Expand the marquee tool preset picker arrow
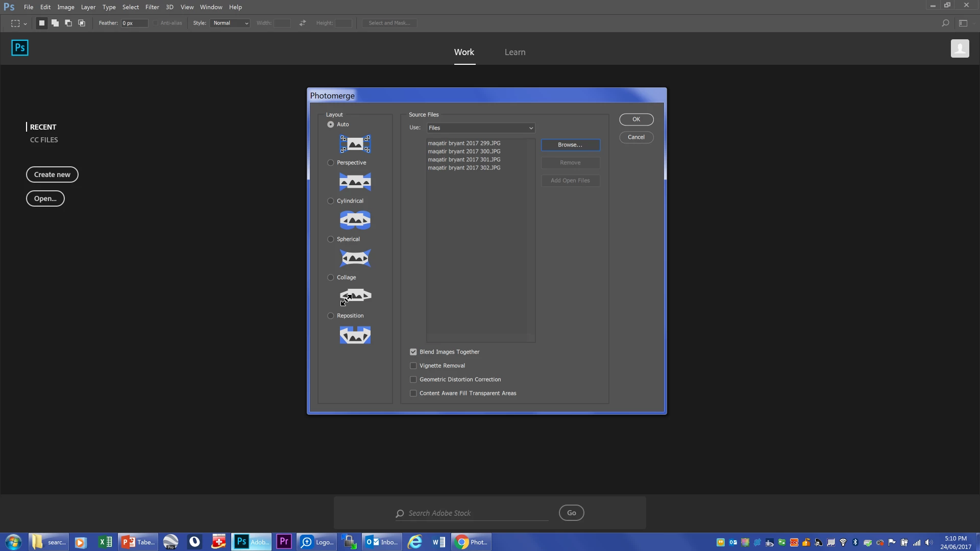The image size is (980, 551). tap(25, 24)
